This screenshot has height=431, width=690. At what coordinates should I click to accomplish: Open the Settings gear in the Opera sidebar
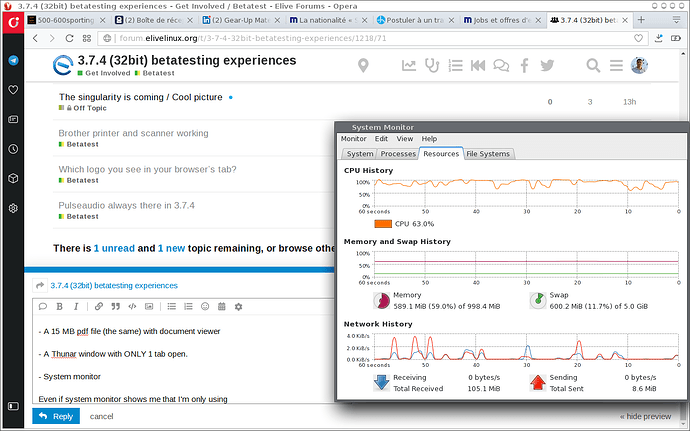point(13,208)
